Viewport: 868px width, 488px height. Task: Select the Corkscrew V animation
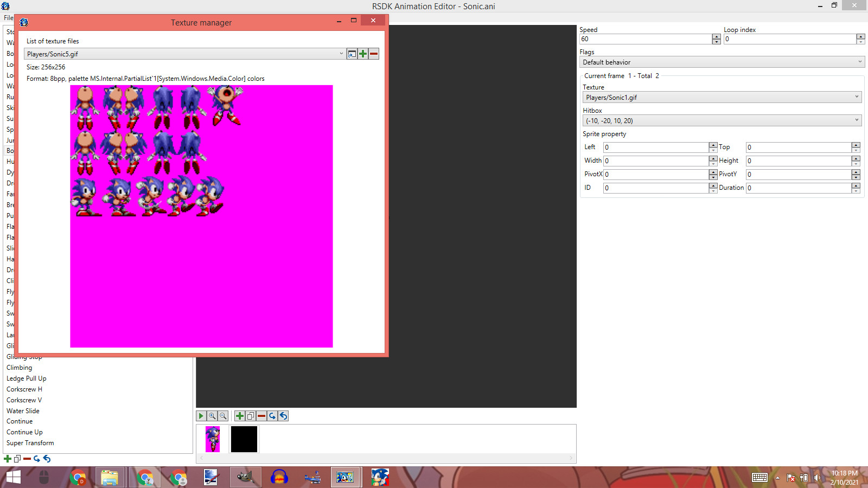pos(24,400)
